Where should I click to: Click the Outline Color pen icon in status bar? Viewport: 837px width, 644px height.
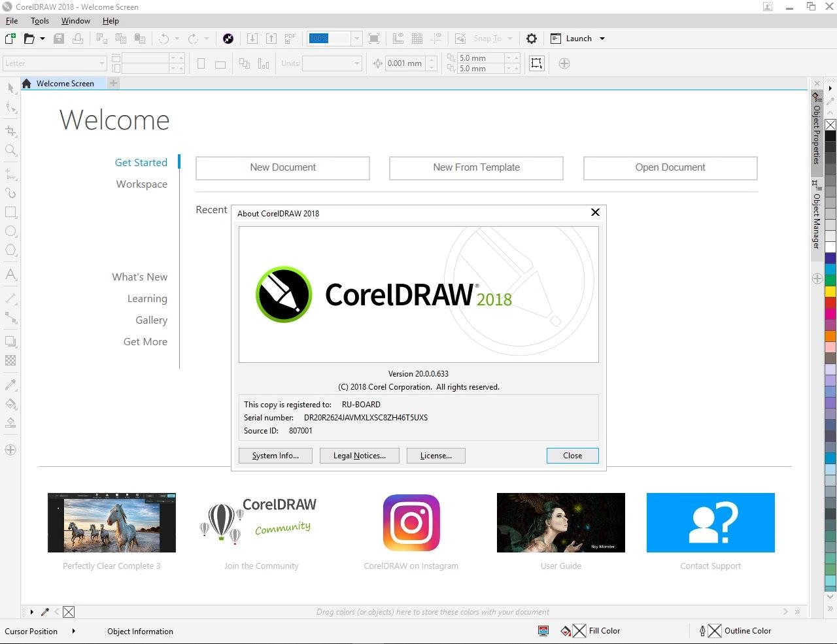702,631
